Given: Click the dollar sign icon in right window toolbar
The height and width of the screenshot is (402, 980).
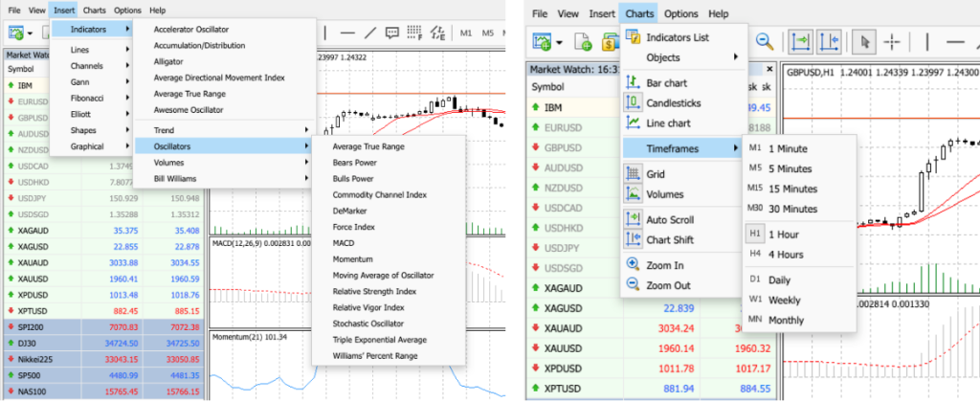Looking at the screenshot, I should pyautogui.click(x=609, y=42).
